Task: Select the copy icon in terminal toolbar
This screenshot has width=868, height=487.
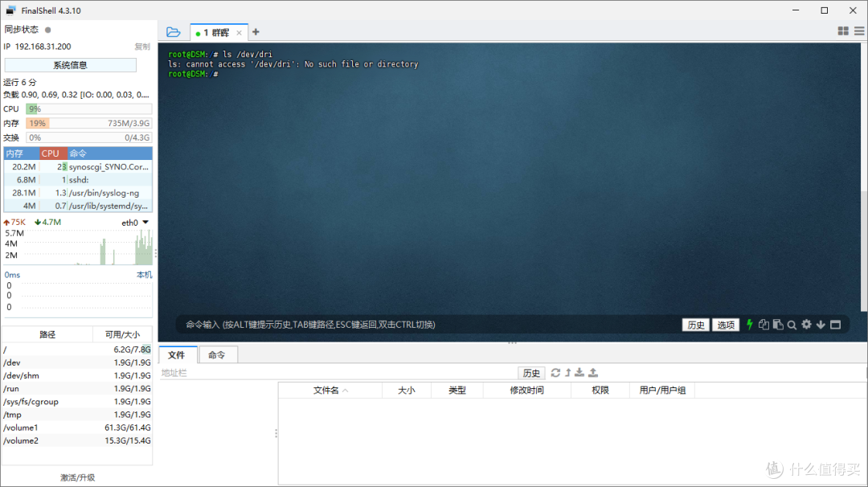Action: tap(764, 325)
